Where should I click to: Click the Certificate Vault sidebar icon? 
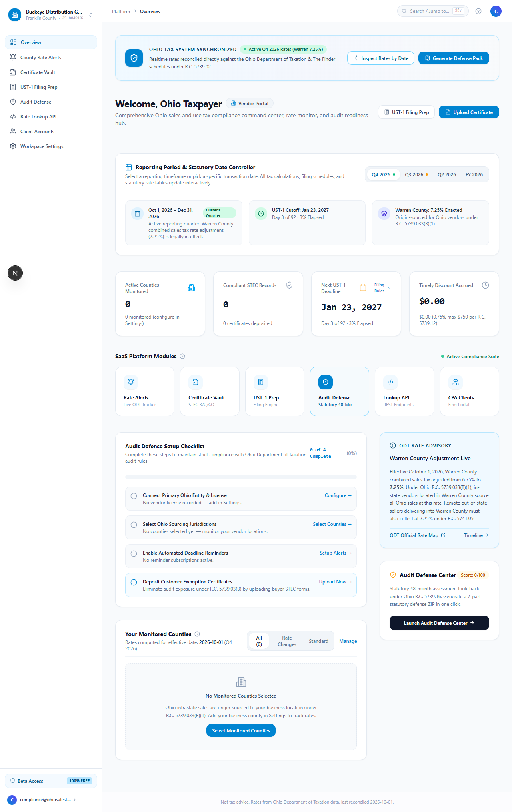coord(13,72)
